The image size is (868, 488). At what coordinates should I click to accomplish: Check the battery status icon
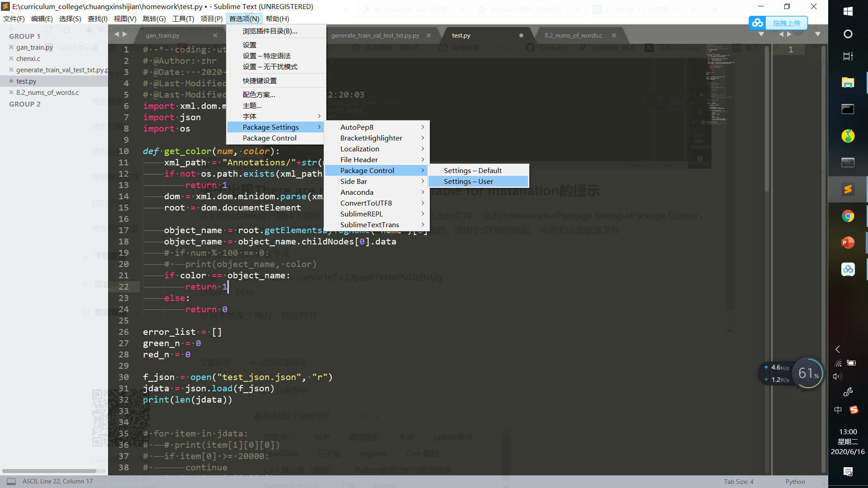[851, 363]
